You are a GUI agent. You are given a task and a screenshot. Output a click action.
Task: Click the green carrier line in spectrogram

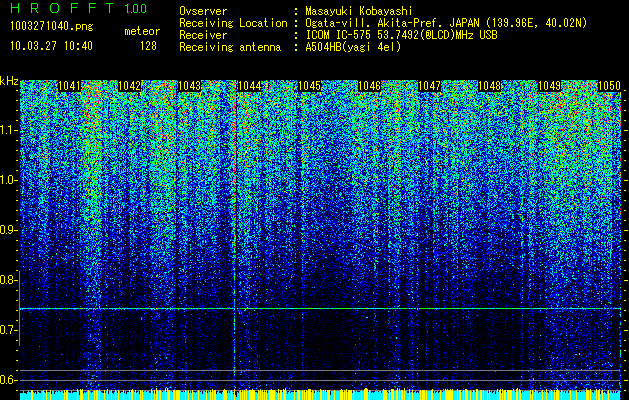tap(320, 309)
